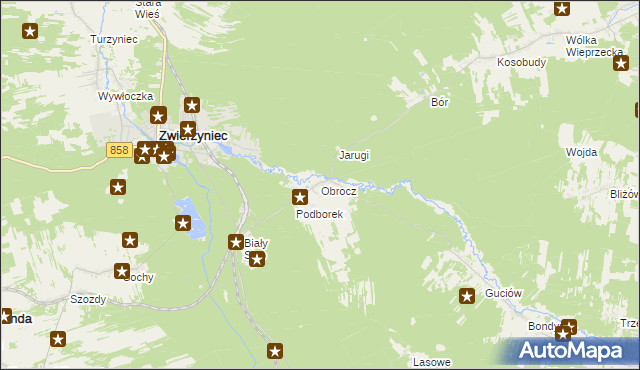Open the star marker directly above the 858 shield

click(158, 115)
